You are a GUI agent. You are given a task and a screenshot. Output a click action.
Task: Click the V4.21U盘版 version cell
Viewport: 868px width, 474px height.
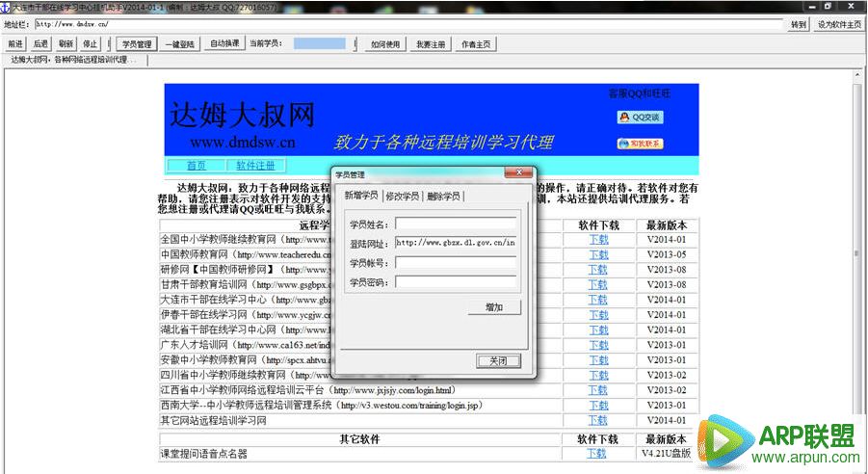667,454
